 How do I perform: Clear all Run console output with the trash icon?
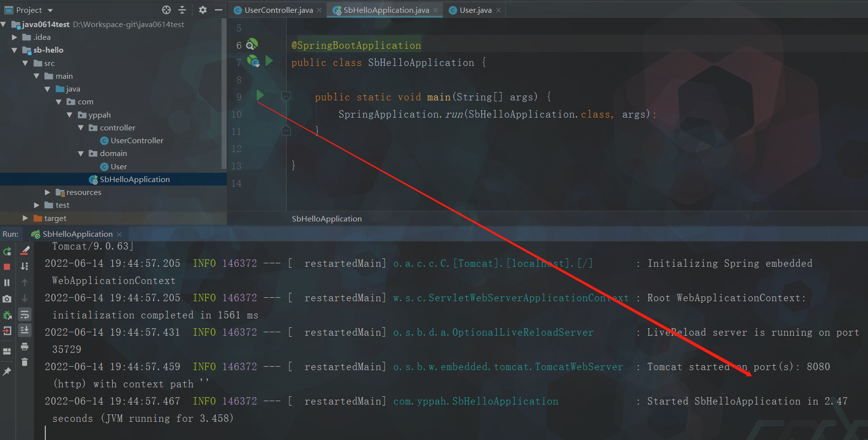pos(25,362)
